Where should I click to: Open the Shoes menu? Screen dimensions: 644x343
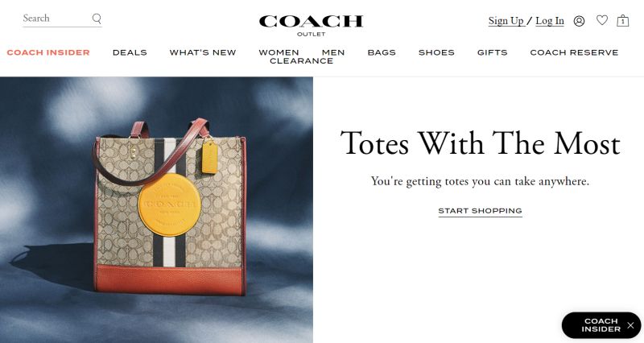pyautogui.click(x=436, y=52)
